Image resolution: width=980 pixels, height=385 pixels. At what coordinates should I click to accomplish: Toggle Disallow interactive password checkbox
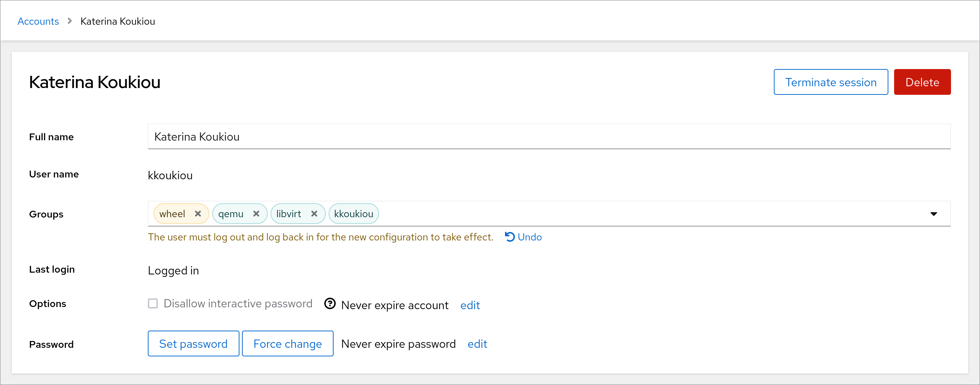(x=153, y=303)
